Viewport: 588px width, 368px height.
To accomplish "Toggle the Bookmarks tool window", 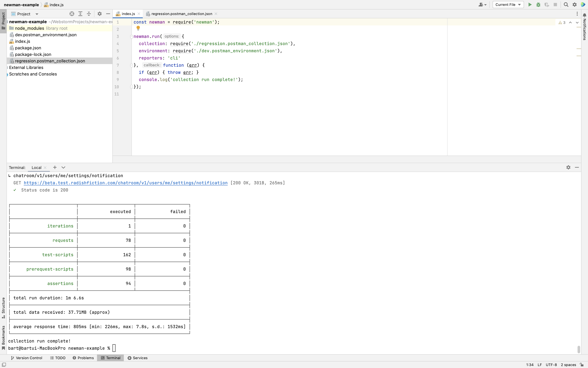I will (x=3, y=337).
